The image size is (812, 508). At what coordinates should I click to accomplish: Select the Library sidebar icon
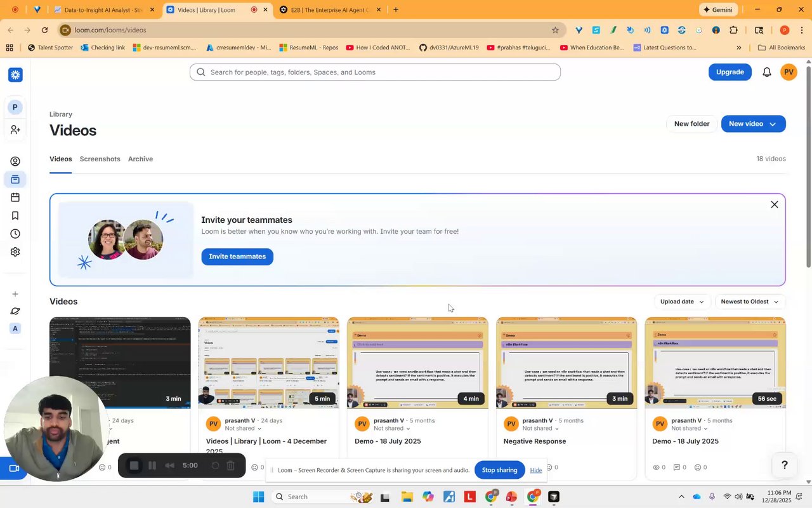point(15,180)
